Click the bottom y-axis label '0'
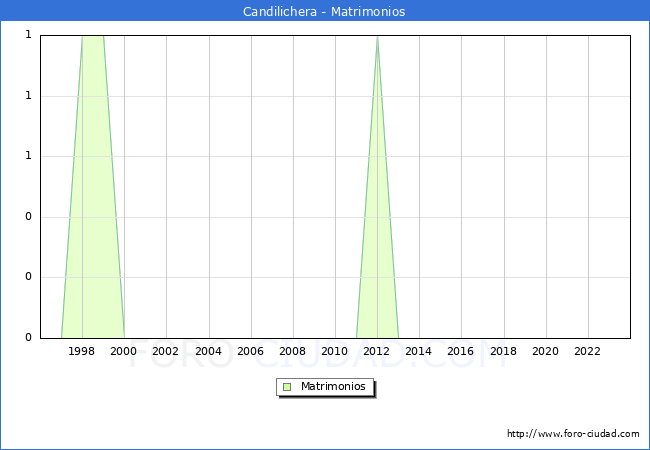Screen dimensions: 650x450 [28, 337]
